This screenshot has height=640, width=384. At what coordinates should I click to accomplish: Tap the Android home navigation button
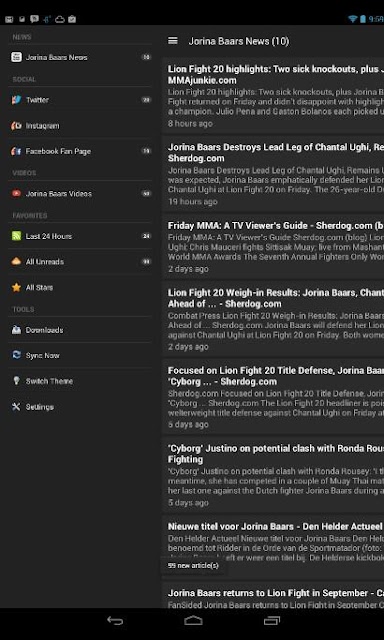click(193, 621)
